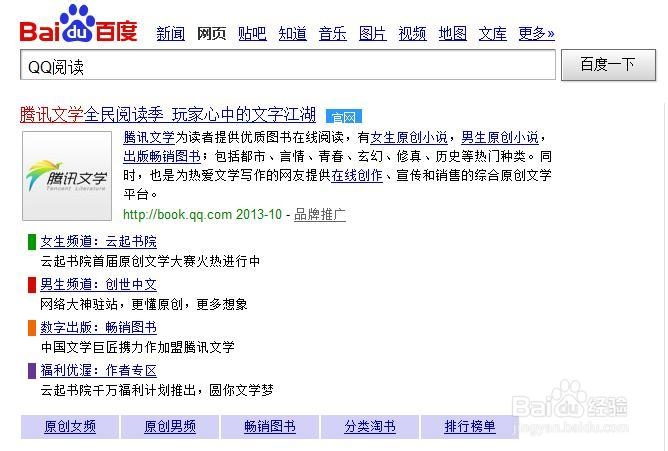Open 福利优渥：作者专区 link
The image size is (668, 451).
98,371
